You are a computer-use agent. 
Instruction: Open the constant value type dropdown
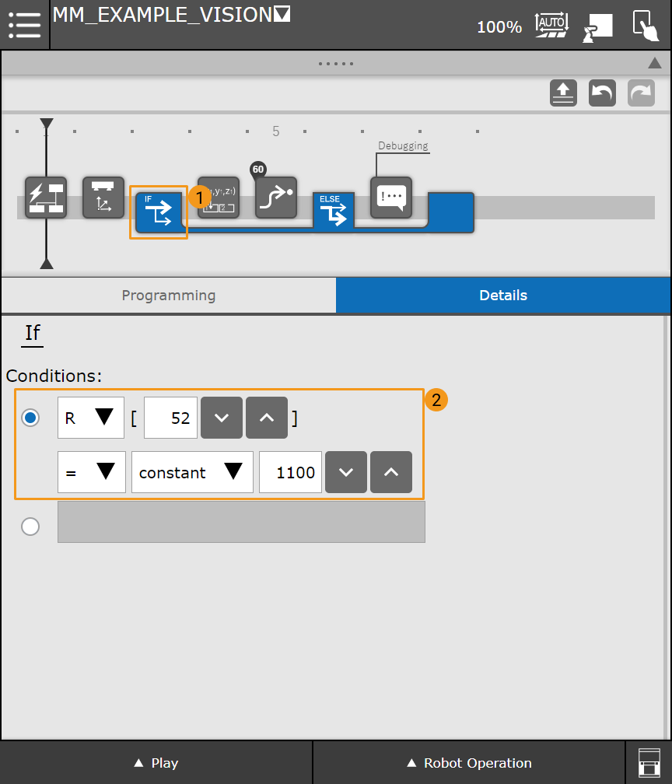click(x=193, y=472)
